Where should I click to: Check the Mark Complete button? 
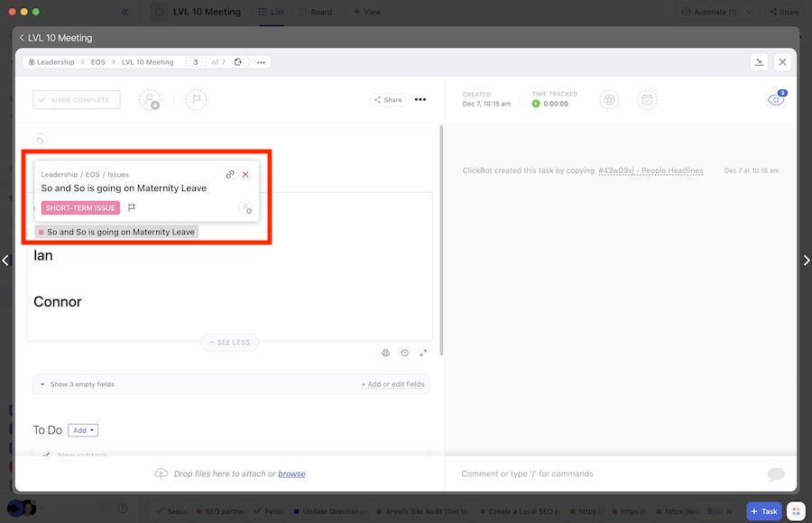click(77, 100)
